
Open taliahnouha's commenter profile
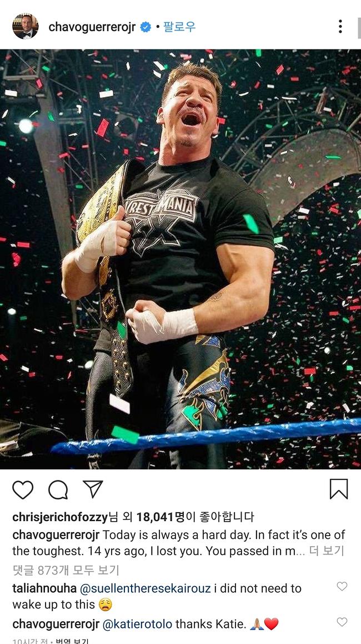click(44, 588)
